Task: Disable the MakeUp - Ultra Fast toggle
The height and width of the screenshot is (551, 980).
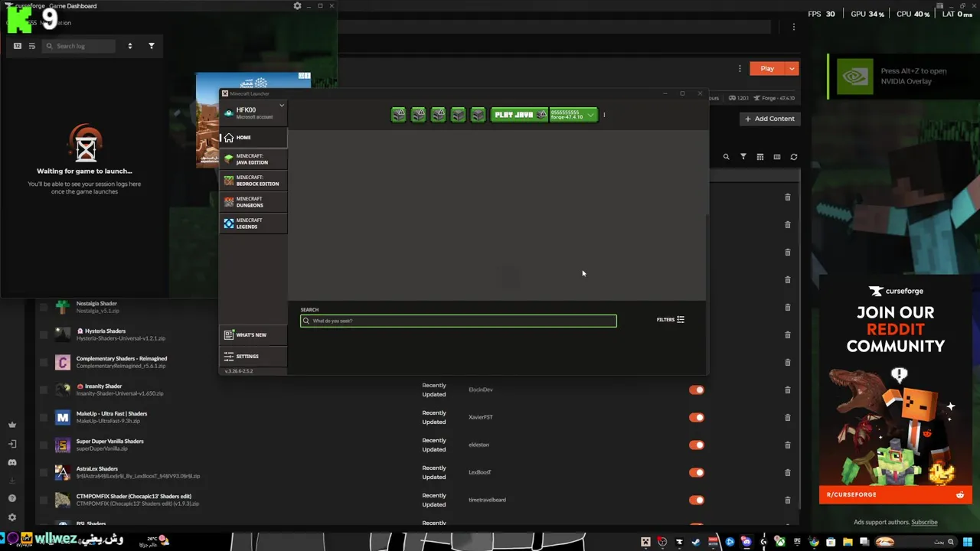Action: (x=697, y=418)
